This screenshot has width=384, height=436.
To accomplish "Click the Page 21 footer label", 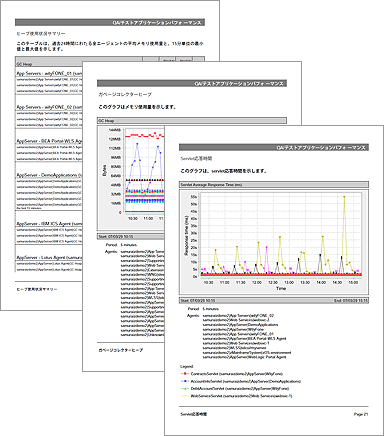I will [361, 414].
